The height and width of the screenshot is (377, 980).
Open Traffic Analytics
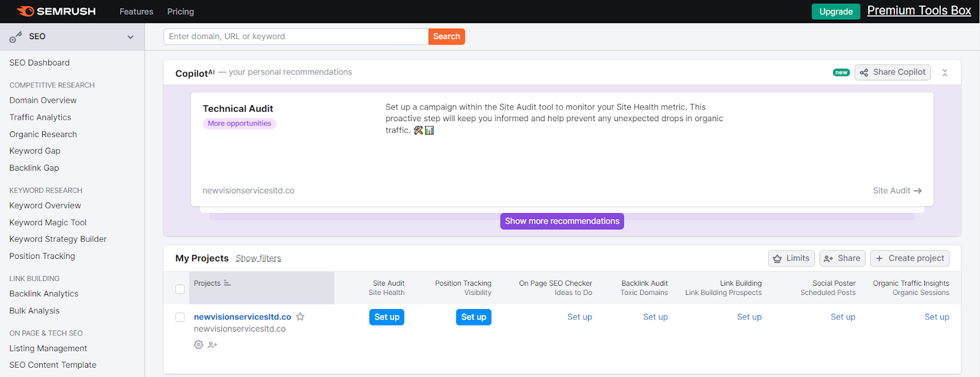(40, 117)
